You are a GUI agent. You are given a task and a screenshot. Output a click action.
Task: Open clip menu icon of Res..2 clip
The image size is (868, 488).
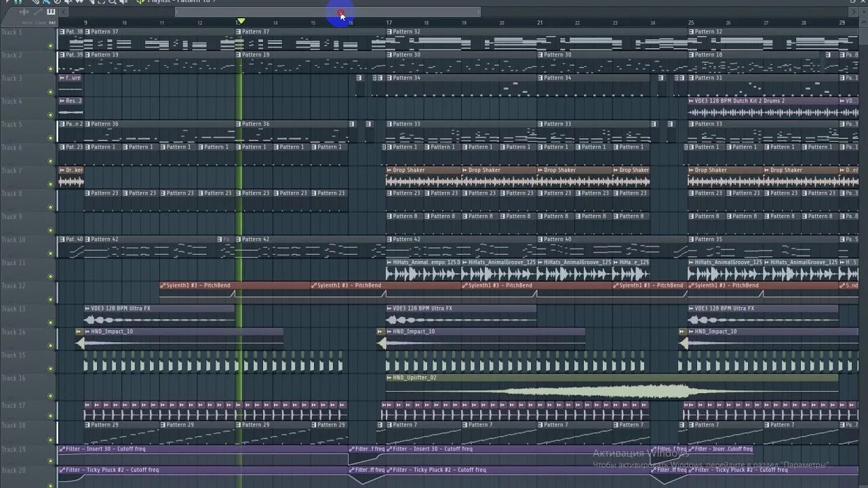[62, 101]
